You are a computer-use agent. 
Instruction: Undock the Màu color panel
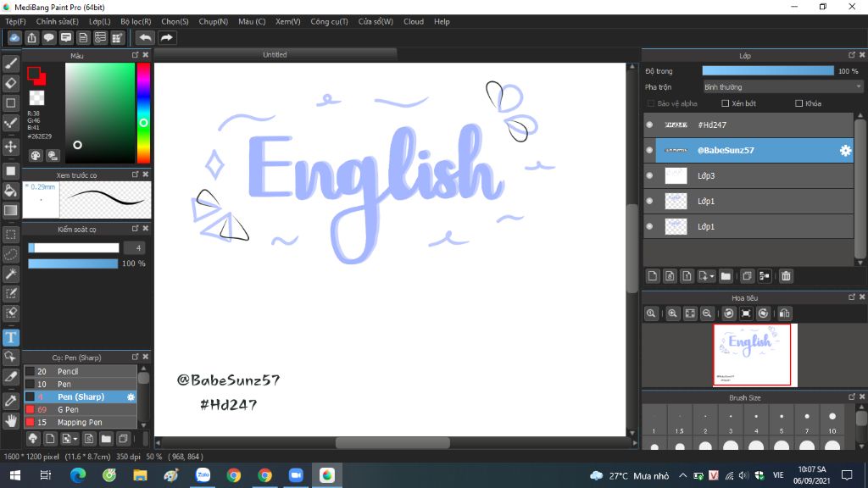pos(135,55)
